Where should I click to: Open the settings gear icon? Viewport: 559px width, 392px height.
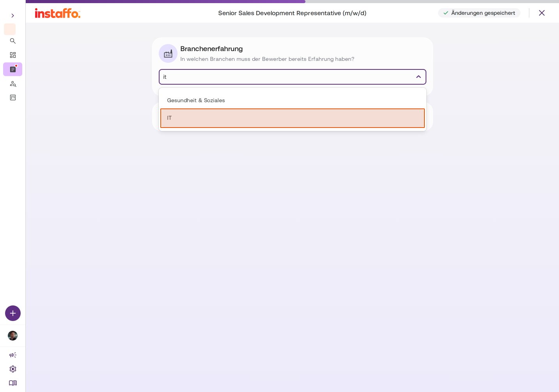coord(13,369)
